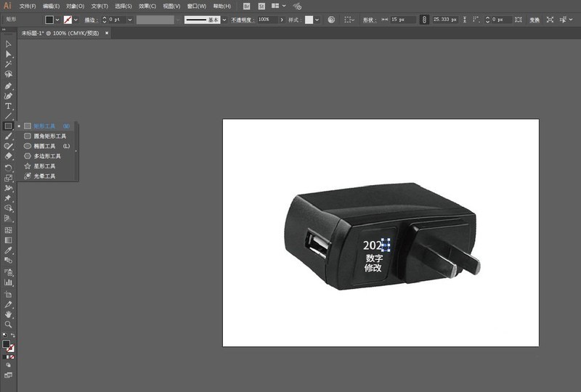Screen dimensions: 581x392
Task: Choose 椭圆工具 from the shape flyout
Action: pyautogui.click(x=44, y=146)
